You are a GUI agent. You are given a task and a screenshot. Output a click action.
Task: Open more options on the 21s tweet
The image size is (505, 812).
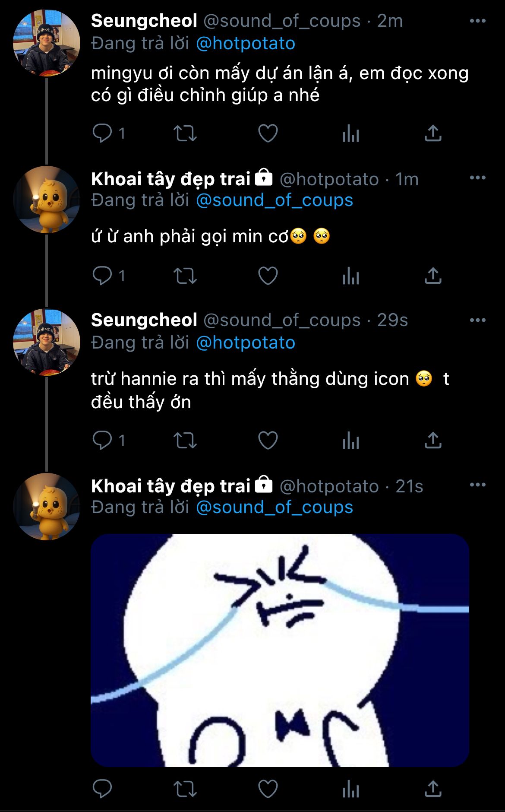pyautogui.click(x=477, y=485)
